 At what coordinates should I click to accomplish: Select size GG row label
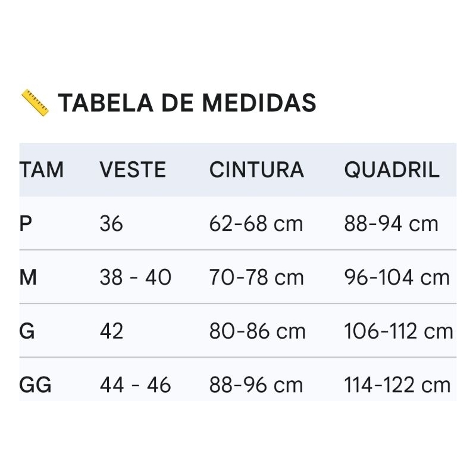pyautogui.click(x=36, y=385)
